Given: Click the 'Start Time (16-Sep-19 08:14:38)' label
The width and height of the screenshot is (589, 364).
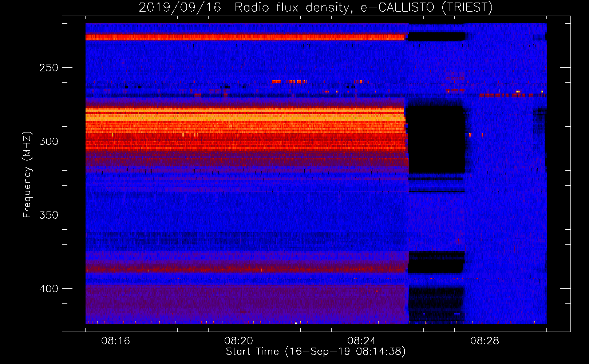Looking at the screenshot, I should (x=316, y=352).
